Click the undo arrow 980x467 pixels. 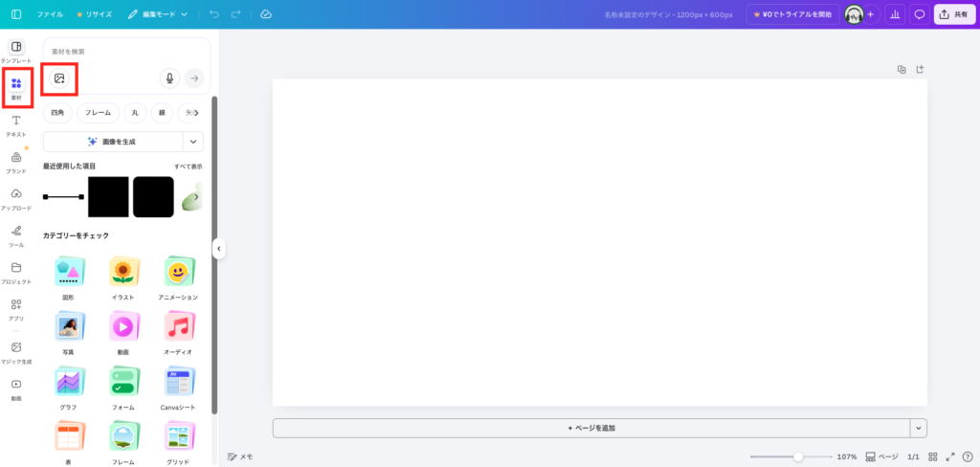coord(214,14)
